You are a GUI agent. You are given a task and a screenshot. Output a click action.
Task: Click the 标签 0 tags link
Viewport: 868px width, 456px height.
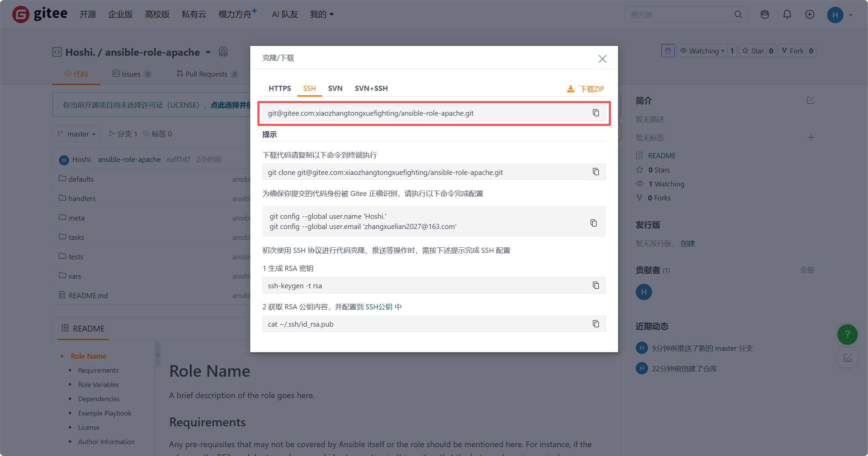pyautogui.click(x=158, y=134)
